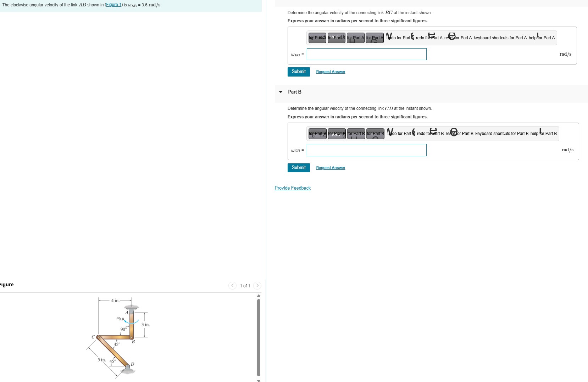Submit the Part A answer
The image size is (588, 382).
click(x=299, y=72)
